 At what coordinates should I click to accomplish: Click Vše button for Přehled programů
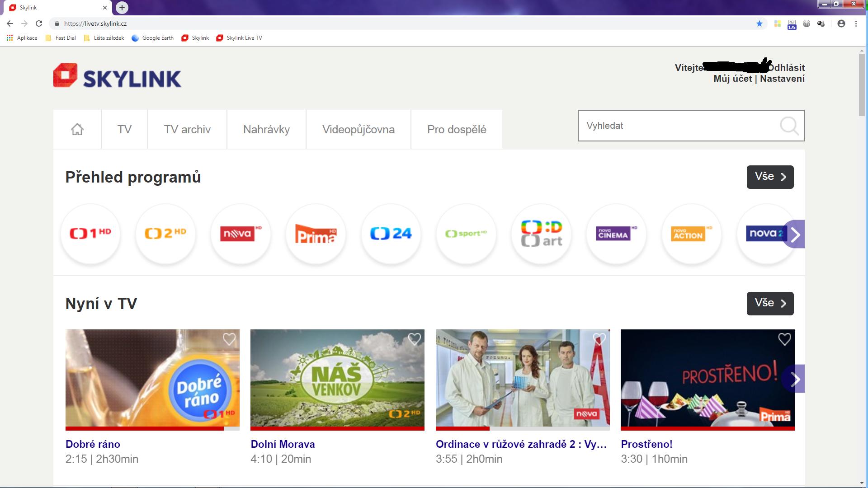770,177
